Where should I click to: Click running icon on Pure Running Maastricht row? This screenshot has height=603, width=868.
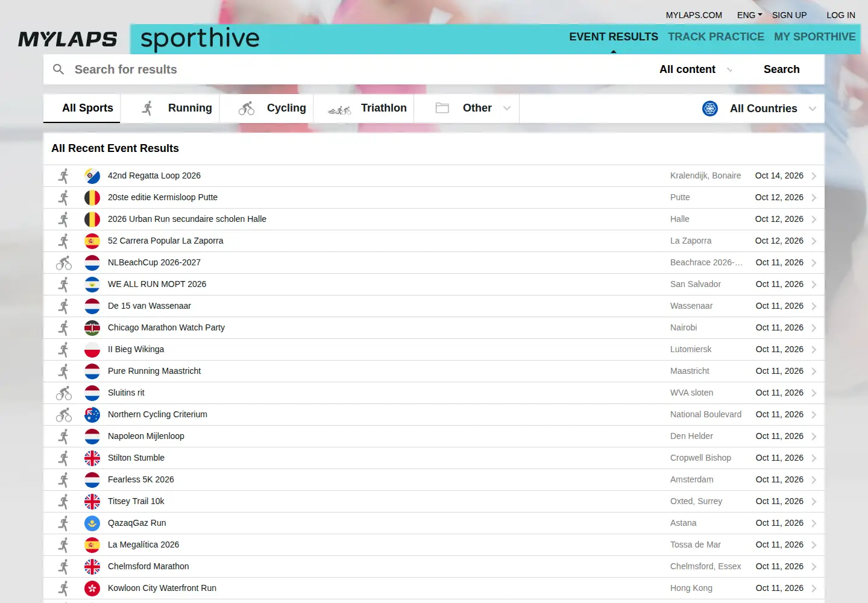(64, 371)
